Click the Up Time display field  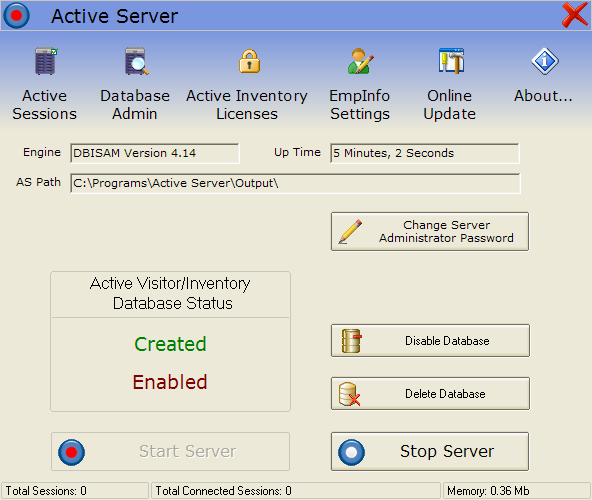(425, 153)
